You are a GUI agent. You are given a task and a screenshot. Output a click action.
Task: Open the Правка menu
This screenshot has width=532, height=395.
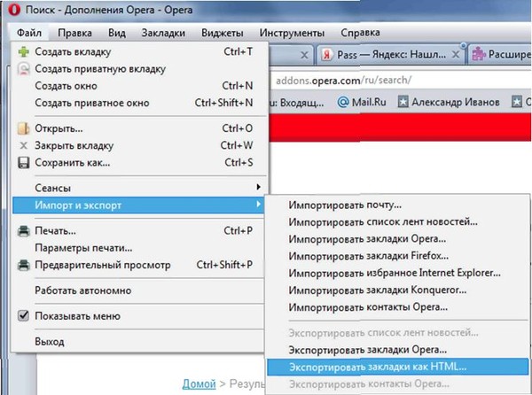[x=74, y=33]
